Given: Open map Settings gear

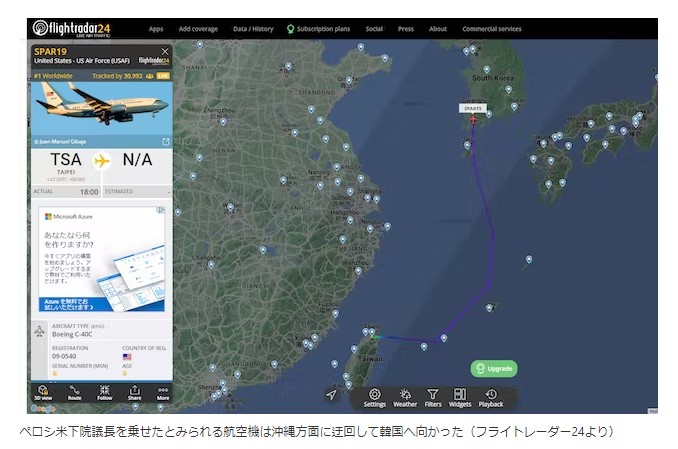Looking at the screenshot, I should 375,397.
